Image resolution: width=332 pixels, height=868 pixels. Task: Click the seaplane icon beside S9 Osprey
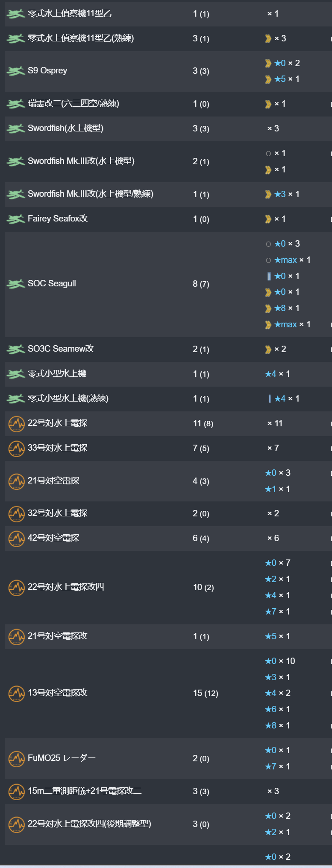coord(16,71)
